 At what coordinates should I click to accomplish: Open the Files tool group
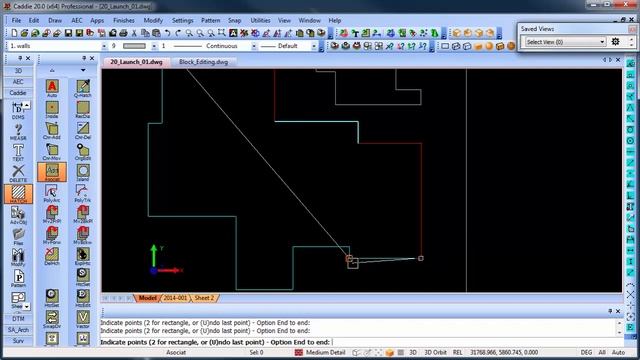18,236
